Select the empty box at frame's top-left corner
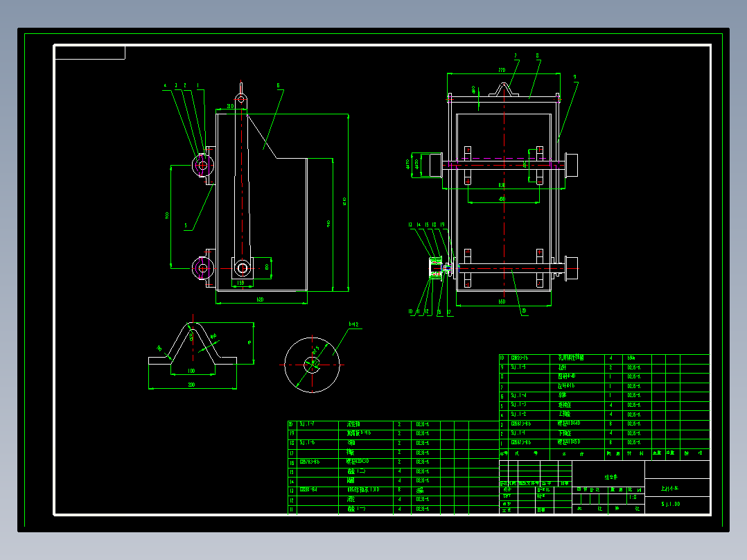The image size is (747, 560). point(90,53)
